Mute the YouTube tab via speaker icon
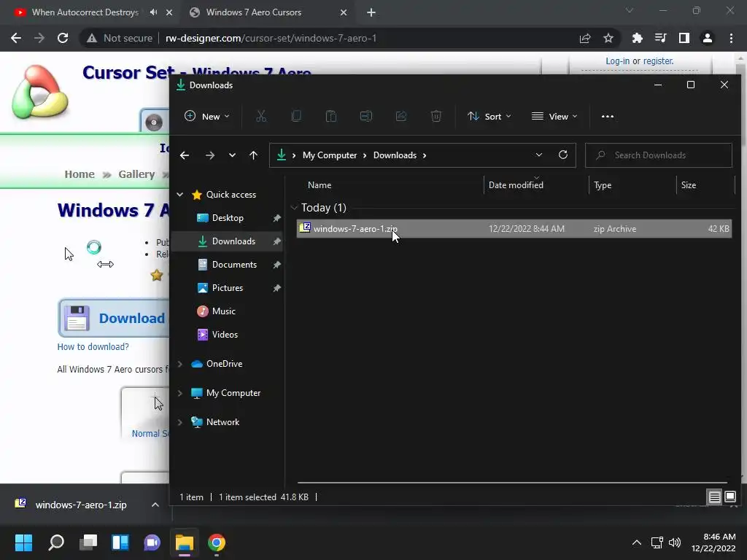 [153, 12]
